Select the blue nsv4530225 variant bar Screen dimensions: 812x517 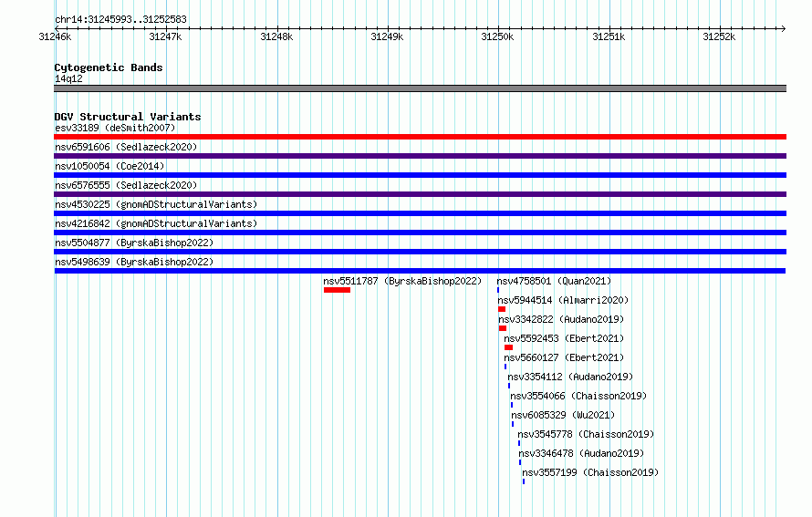click(x=420, y=213)
